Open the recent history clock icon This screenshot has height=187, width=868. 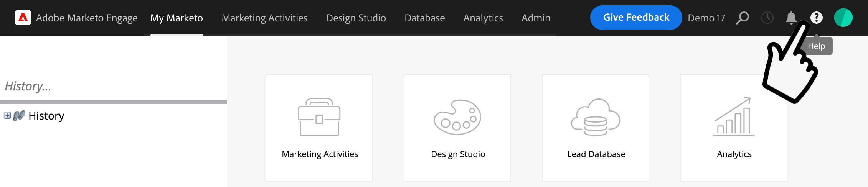pos(767,18)
